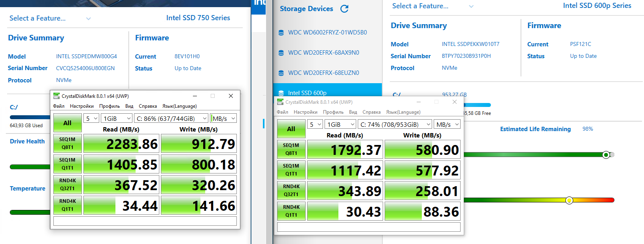The width and height of the screenshot is (644, 244).
Task: Click CrystalDiskMark app icon in right window title
Action: click(280, 102)
